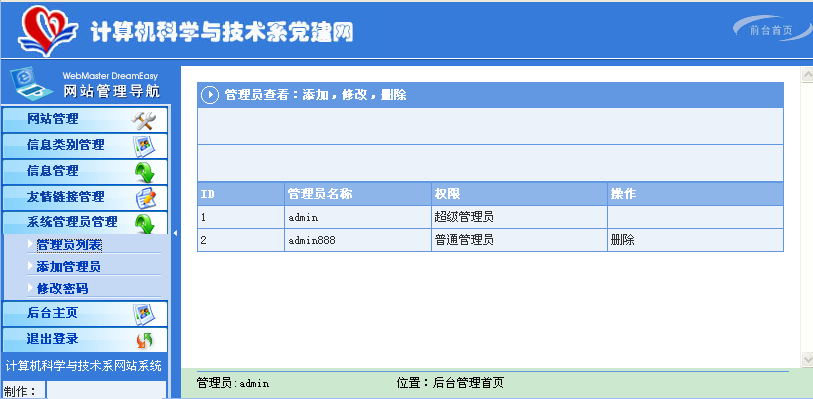Open the 添加管理员 link

pos(68,267)
